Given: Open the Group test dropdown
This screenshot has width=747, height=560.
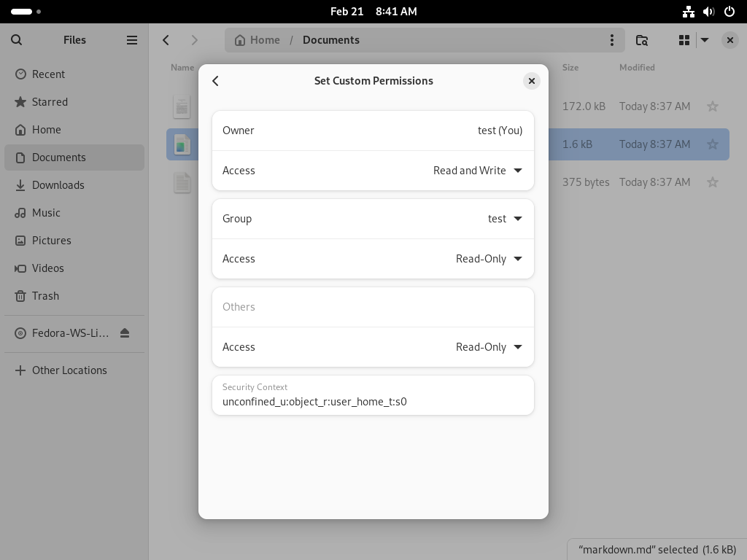Looking at the screenshot, I should 505,219.
